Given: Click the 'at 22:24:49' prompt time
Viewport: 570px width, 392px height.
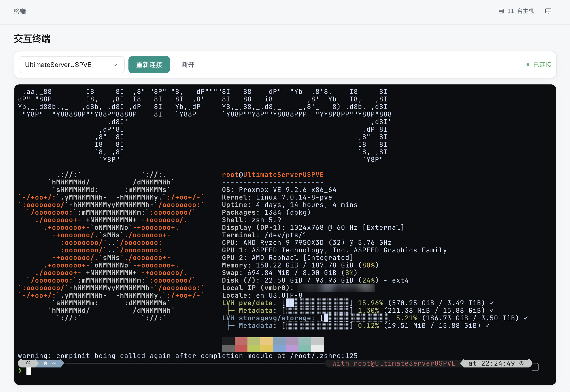Looking at the screenshot, I should (x=492, y=363).
